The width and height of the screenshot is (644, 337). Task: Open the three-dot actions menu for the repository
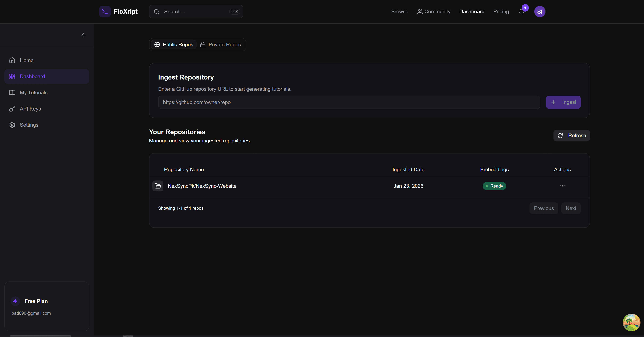click(x=562, y=186)
